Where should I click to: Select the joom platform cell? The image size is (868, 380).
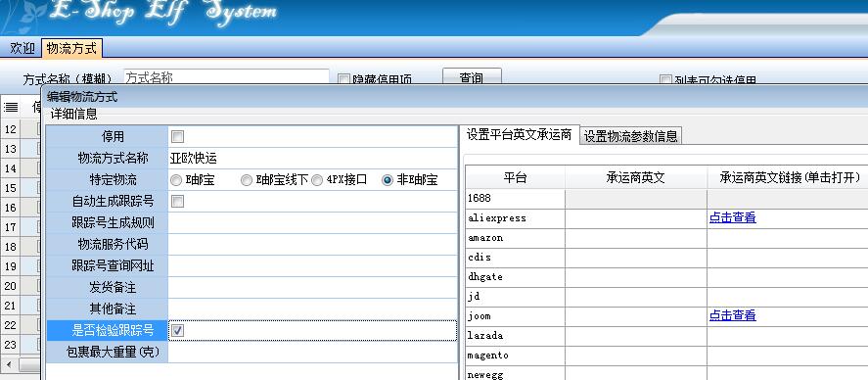[515, 315]
